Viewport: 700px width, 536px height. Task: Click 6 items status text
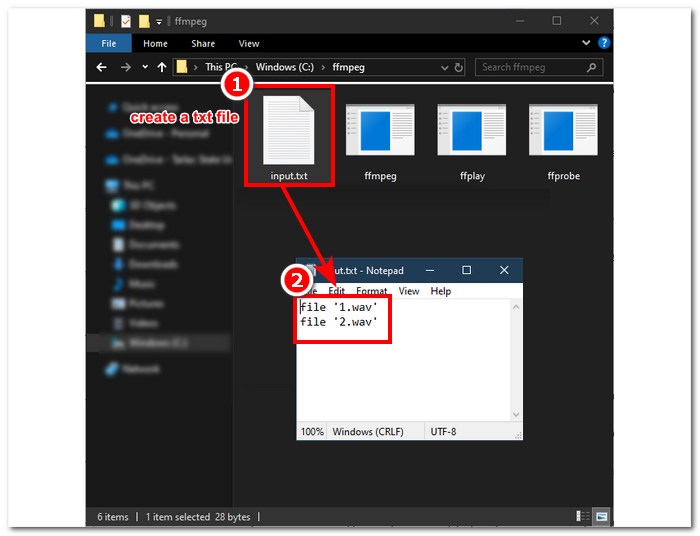click(112, 517)
